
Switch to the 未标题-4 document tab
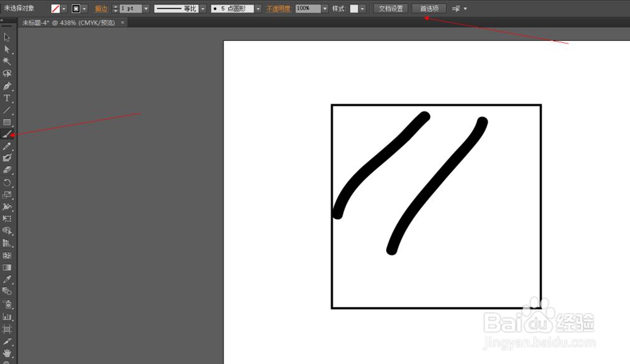coord(69,23)
